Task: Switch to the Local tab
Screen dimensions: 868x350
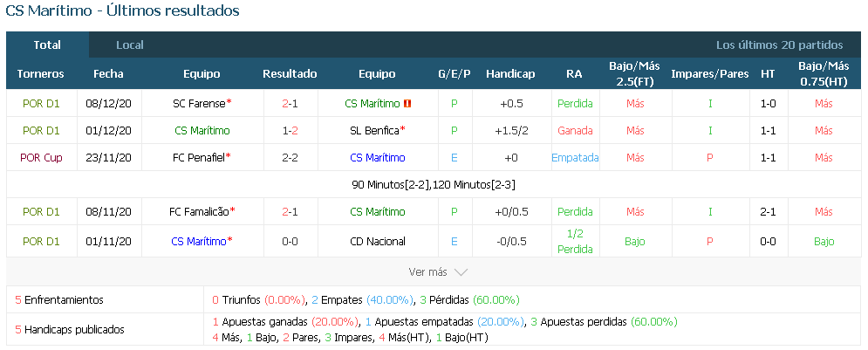Action: pyautogui.click(x=130, y=45)
